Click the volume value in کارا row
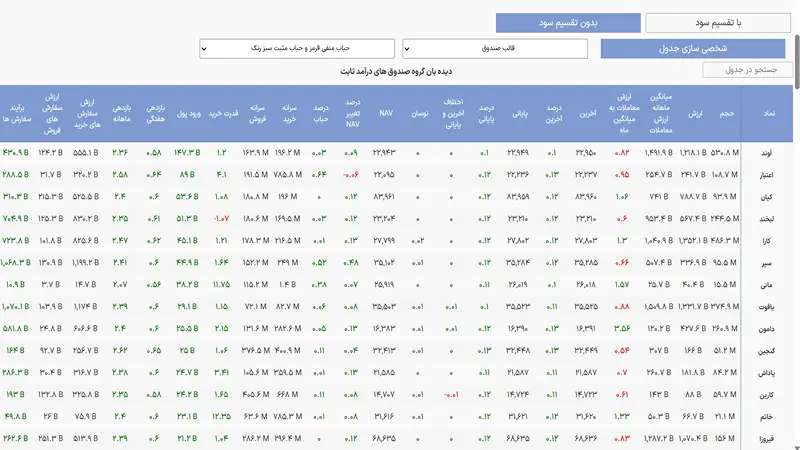The height and width of the screenshot is (450, 800). tap(725, 240)
